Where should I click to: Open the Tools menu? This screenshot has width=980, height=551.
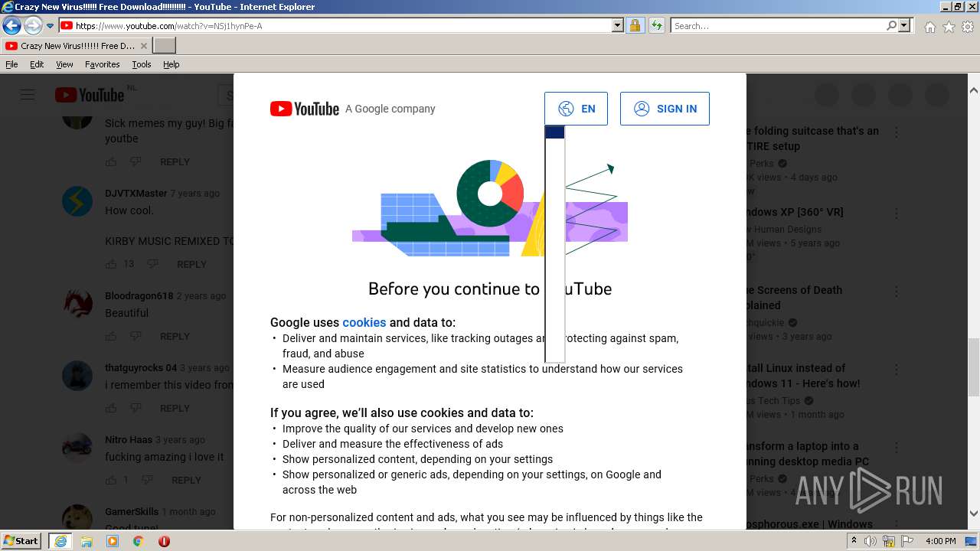pos(141,64)
